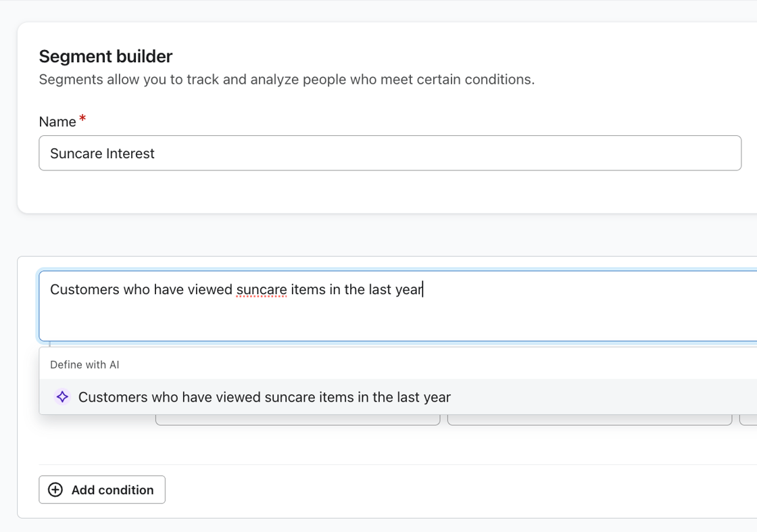Click the purple AI sparkle icon
The width and height of the screenshot is (757, 532).
62,397
